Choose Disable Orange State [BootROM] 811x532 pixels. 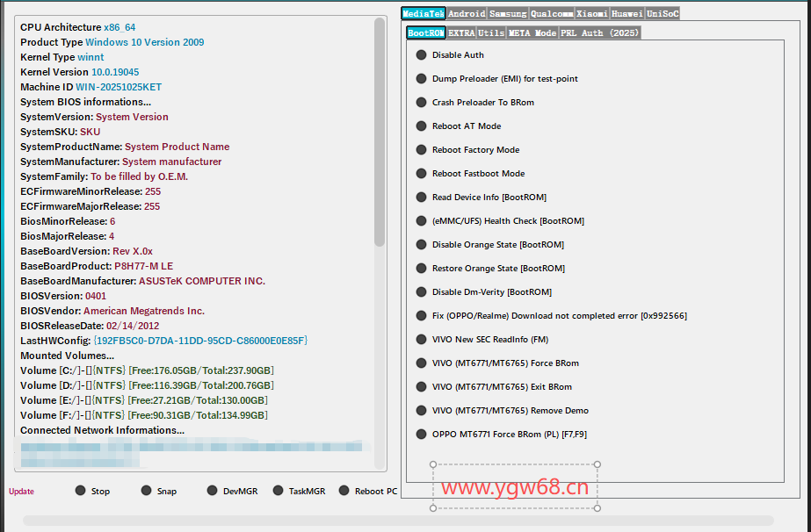click(490, 245)
